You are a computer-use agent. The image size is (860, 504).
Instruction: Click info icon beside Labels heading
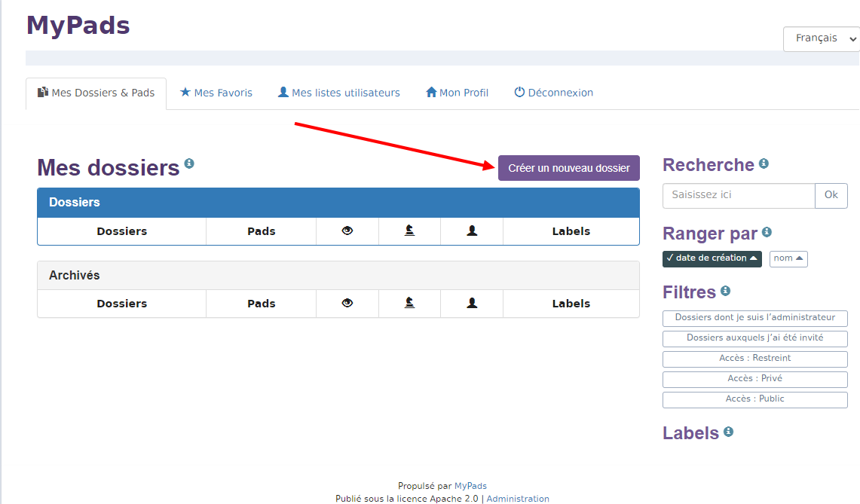728,432
